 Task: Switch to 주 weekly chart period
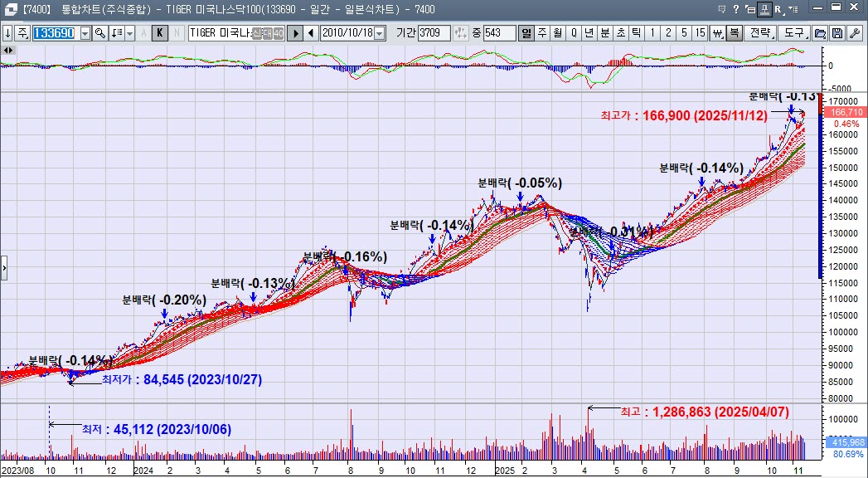tap(542, 33)
